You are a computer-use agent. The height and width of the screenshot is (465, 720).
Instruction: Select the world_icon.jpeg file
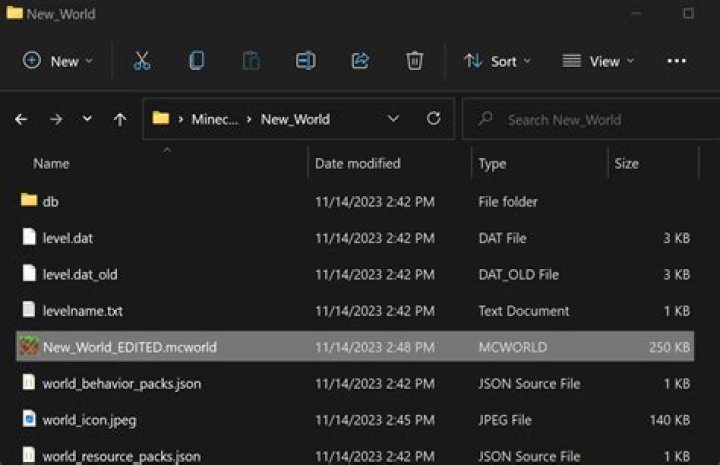click(x=89, y=420)
